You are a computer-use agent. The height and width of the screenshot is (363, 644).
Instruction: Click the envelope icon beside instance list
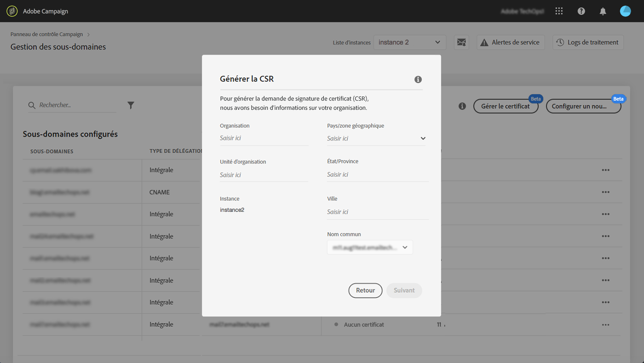coord(461,42)
